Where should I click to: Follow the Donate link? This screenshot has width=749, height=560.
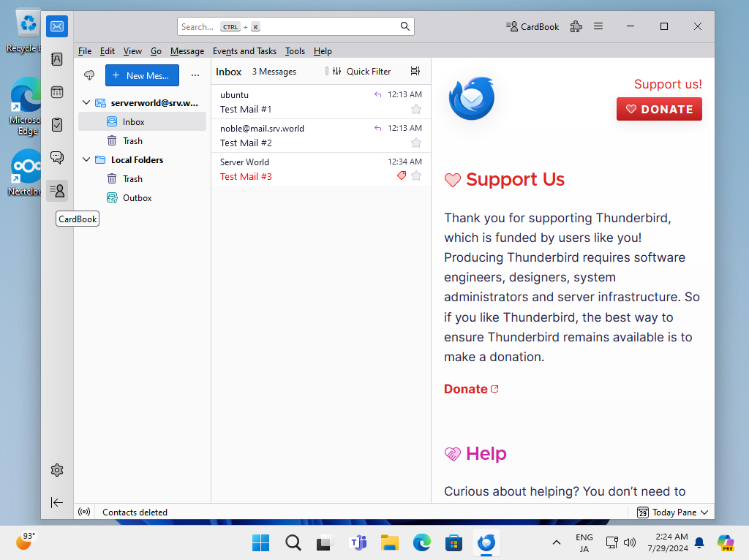tap(471, 389)
